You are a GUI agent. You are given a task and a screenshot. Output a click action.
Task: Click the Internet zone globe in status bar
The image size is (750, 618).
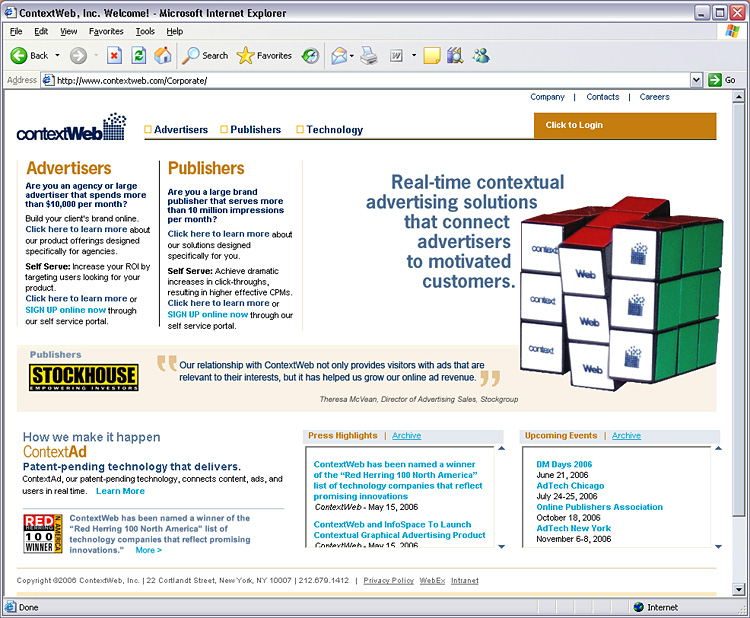(639, 607)
